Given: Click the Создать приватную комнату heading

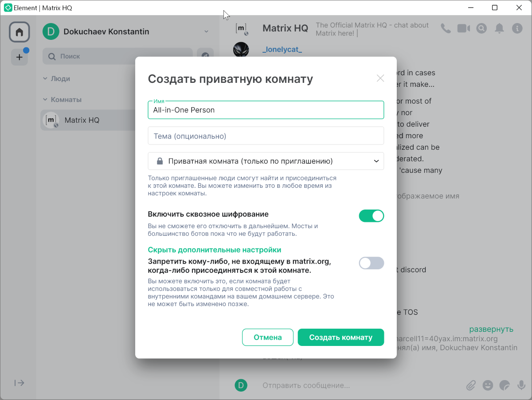Looking at the screenshot, I should 231,79.
